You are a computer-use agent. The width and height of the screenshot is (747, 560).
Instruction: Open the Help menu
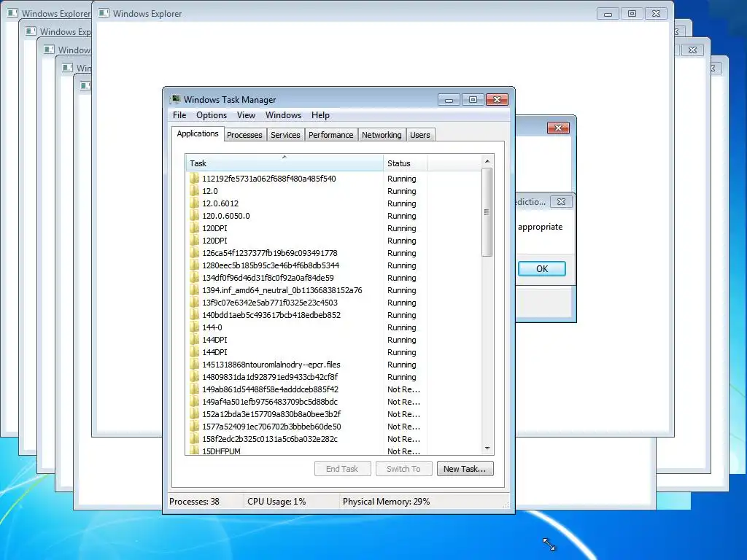(x=320, y=115)
